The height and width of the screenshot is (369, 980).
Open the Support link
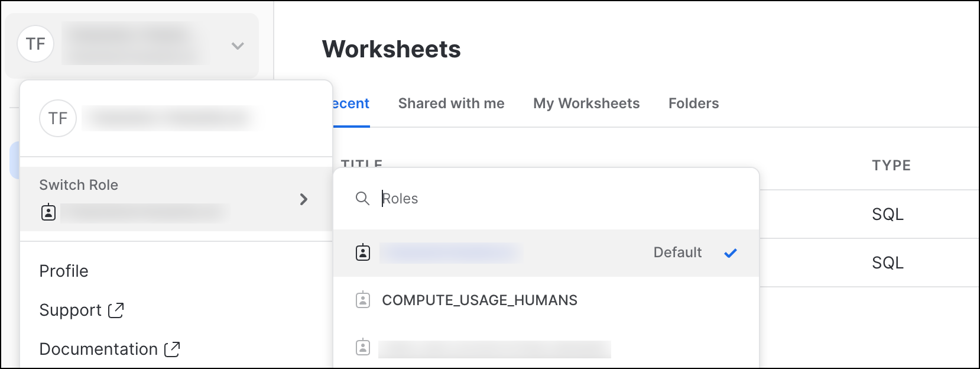pyautogui.click(x=70, y=310)
